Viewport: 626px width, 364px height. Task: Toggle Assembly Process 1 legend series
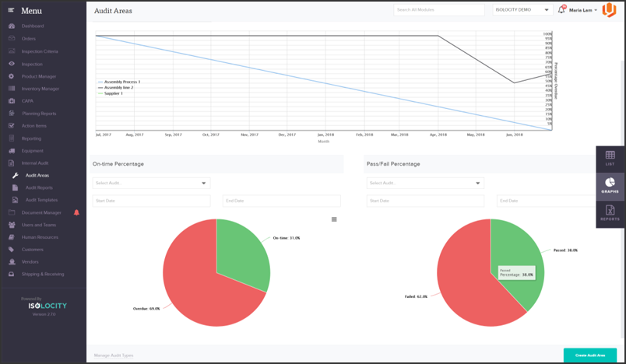click(x=119, y=82)
